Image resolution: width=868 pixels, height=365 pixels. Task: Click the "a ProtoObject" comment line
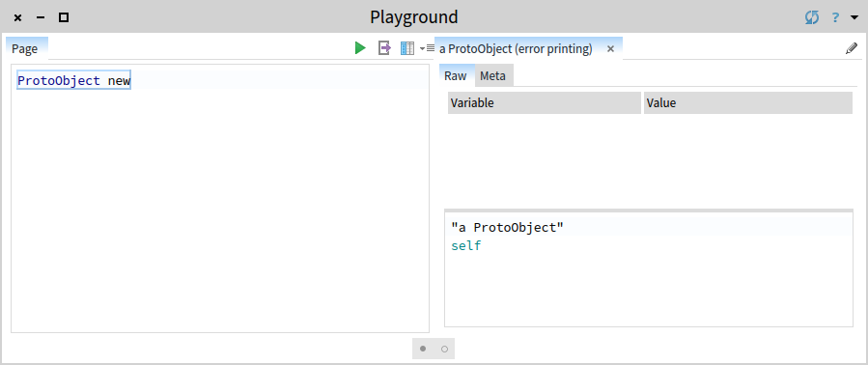click(x=507, y=227)
